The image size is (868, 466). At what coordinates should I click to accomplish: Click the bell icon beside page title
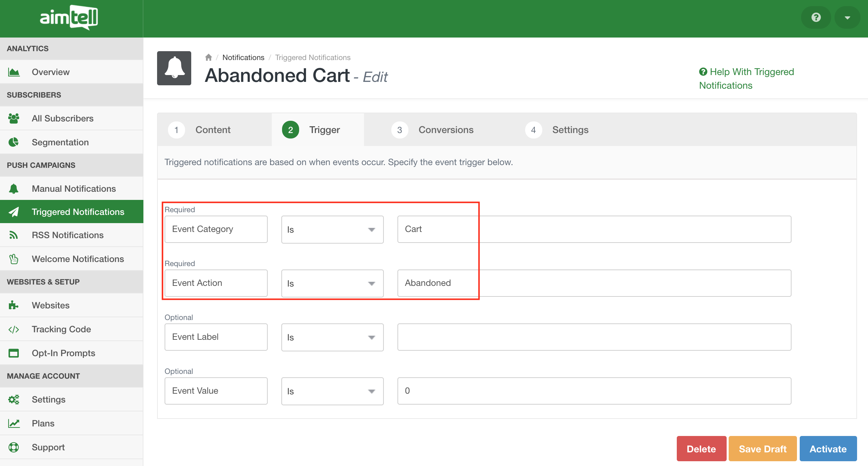tap(174, 68)
